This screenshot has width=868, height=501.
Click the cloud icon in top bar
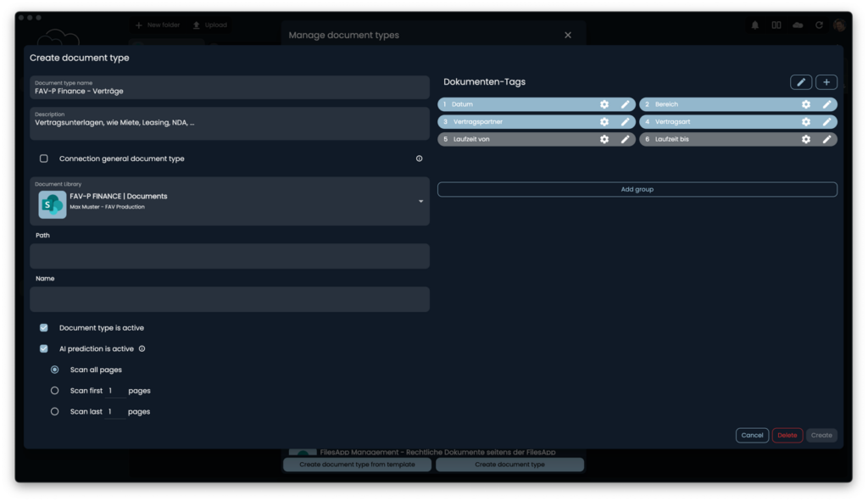[798, 25]
